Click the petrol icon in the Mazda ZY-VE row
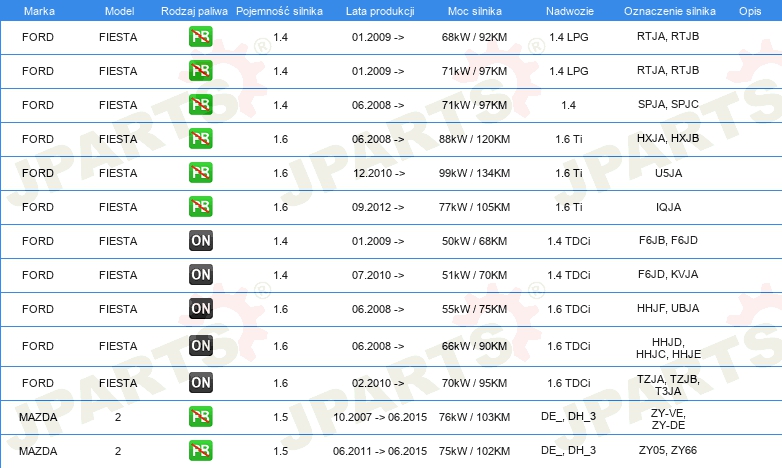 click(x=200, y=417)
